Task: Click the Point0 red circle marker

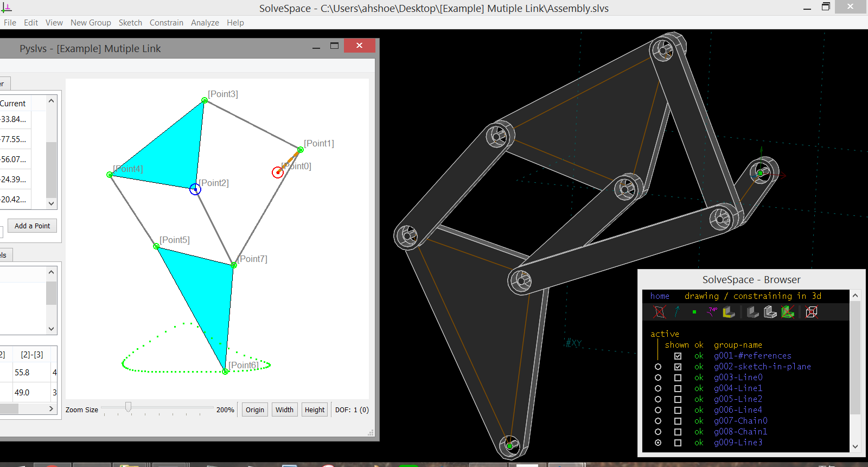Action: click(x=278, y=172)
